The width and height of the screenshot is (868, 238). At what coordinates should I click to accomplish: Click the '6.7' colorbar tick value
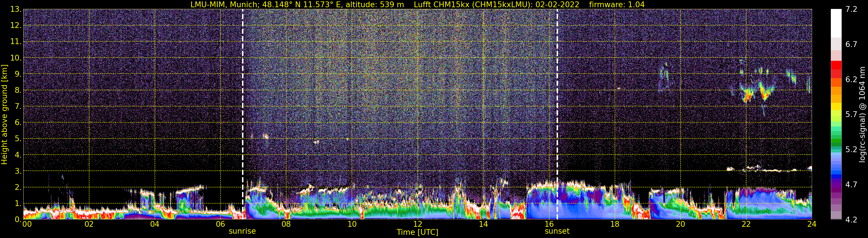click(x=851, y=44)
